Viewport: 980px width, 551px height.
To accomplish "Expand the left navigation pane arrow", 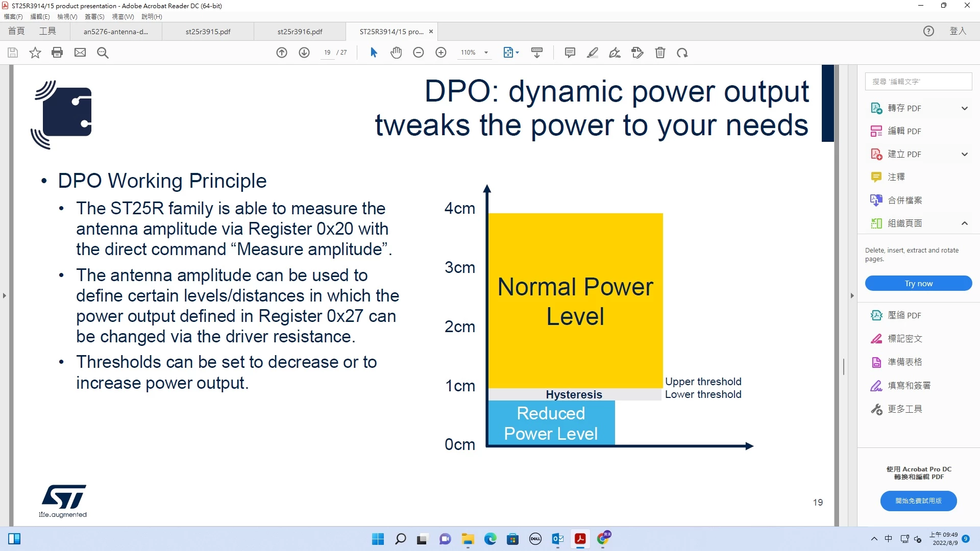I will 5,295.
